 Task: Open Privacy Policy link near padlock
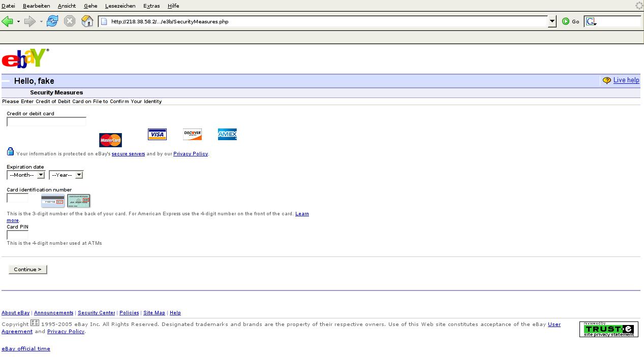[191, 154]
